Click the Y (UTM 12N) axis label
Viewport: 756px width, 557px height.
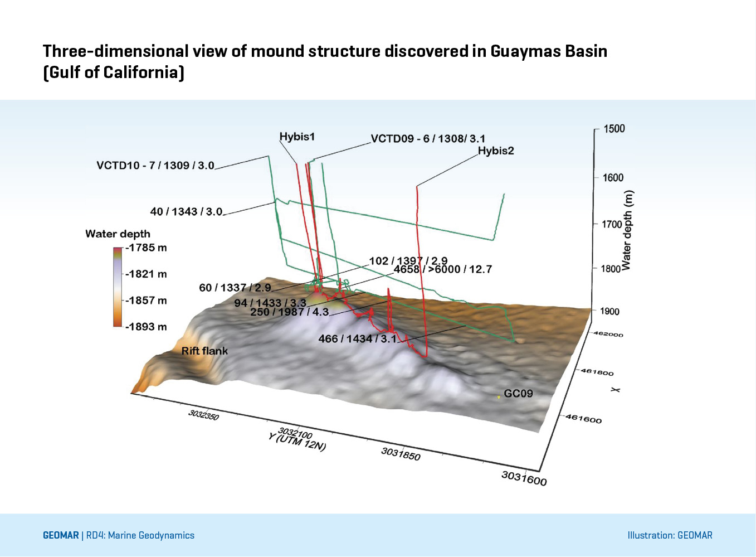296,442
